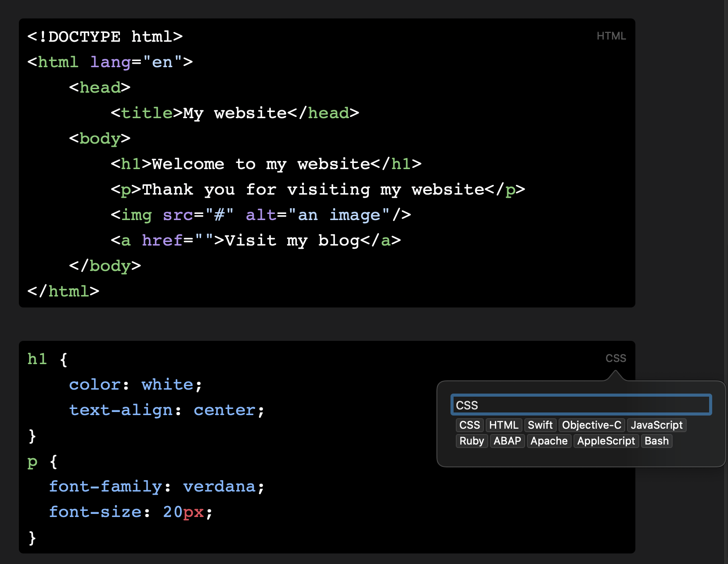Pick the ABAP language tag
This screenshot has height=564, width=728.
[507, 441]
